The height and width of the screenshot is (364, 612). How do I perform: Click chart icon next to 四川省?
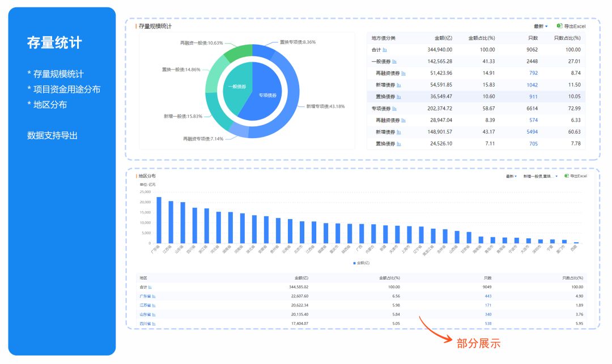(x=154, y=324)
